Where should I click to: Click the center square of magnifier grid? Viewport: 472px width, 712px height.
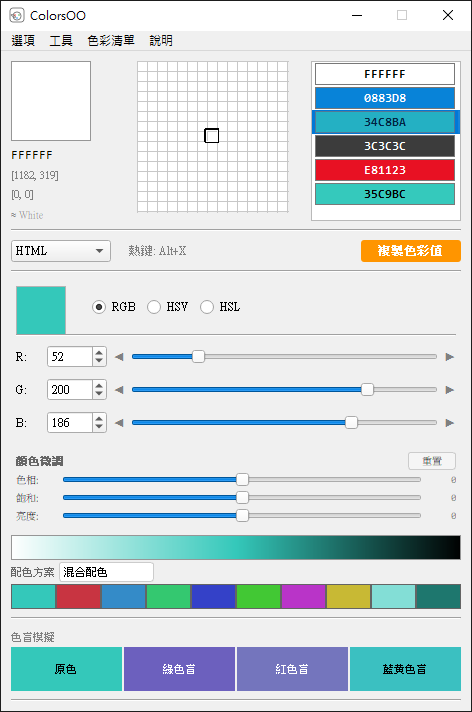[212, 135]
